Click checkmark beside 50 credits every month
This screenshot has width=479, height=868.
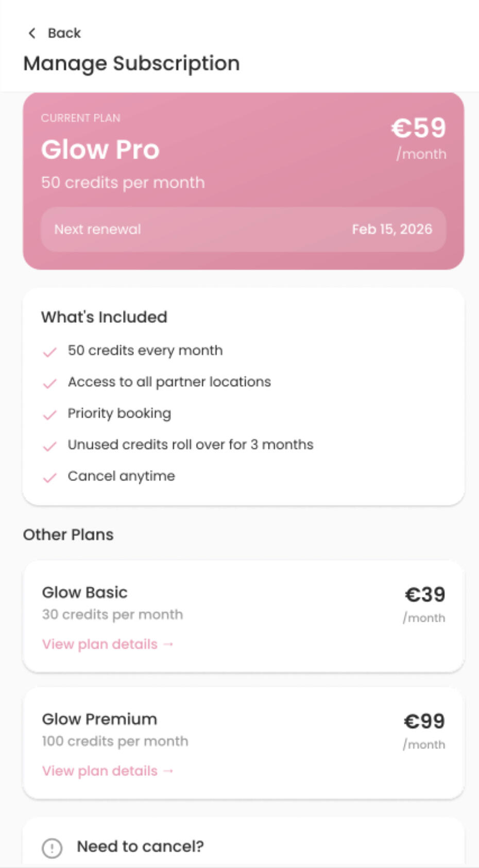click(x=50, y=352)
